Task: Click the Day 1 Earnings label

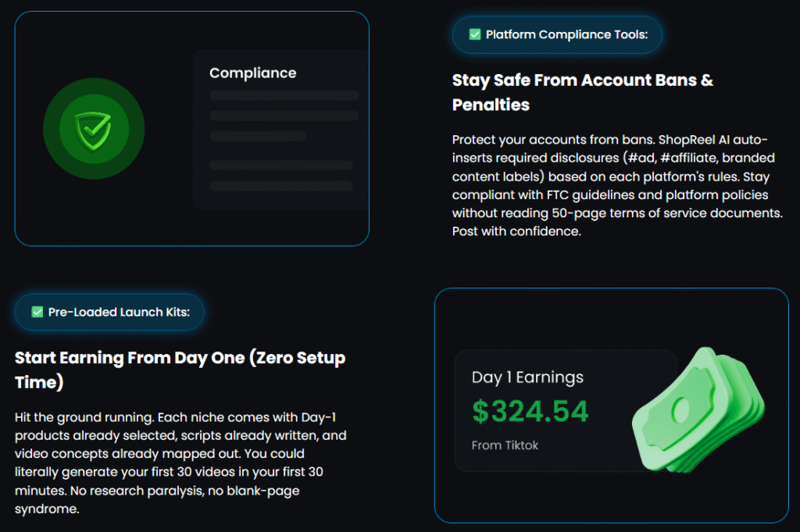Action: (527, 377)
